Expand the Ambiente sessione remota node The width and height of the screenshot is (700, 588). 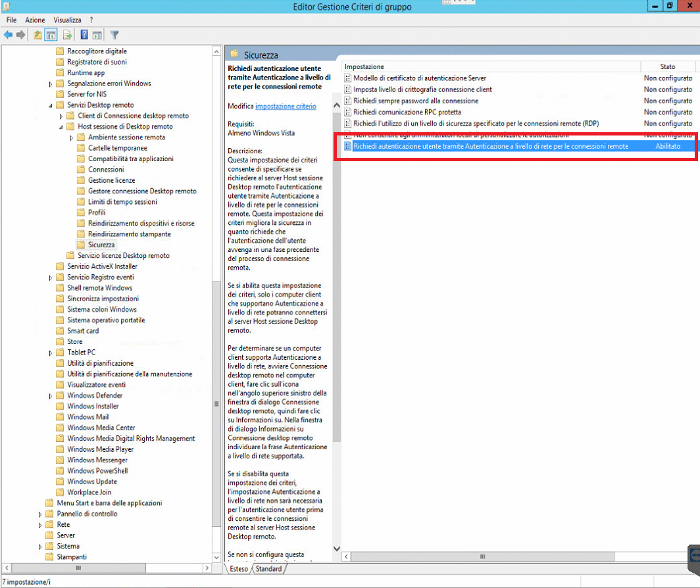(72, 137)
